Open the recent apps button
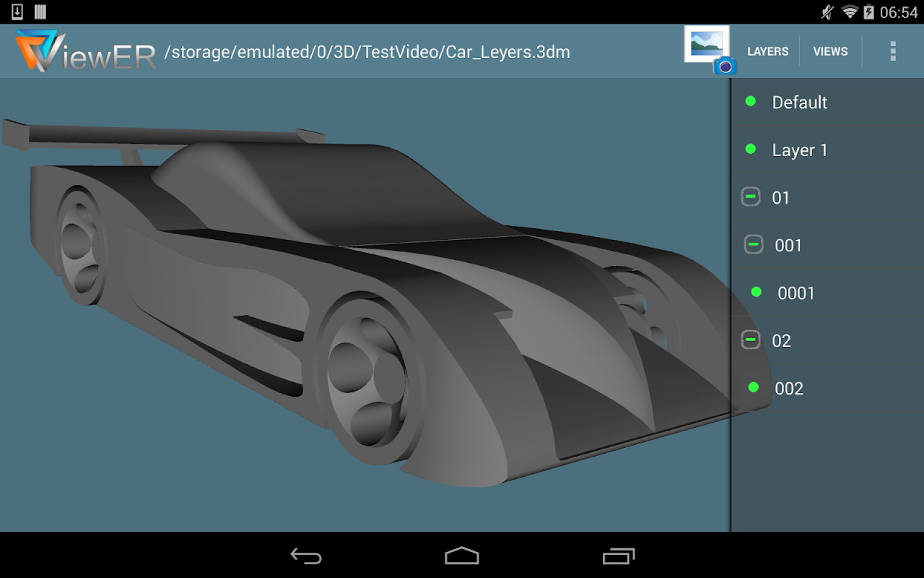Screen dimensions: 924x578 coord(619,556)
